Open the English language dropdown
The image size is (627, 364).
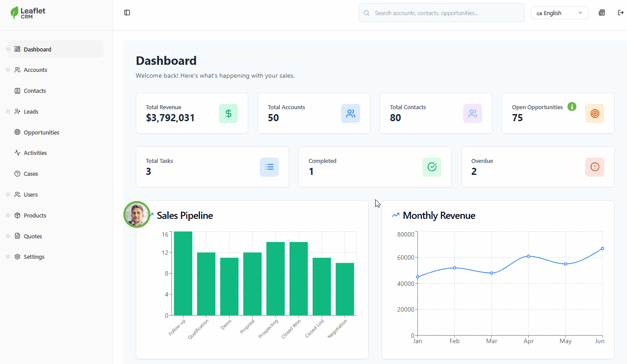point(560,13)
